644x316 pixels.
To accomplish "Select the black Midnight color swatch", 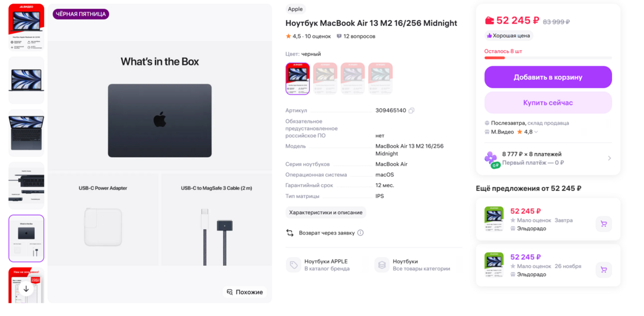I will click(297, 79).
